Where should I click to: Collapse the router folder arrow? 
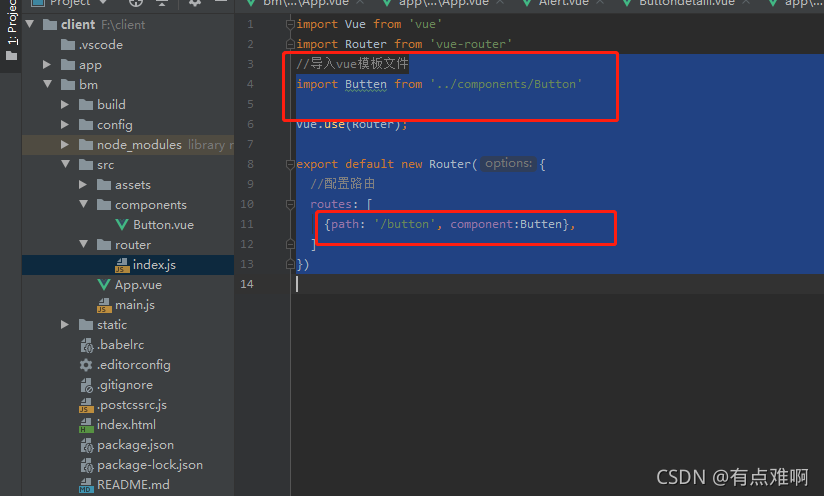point(84,244)
